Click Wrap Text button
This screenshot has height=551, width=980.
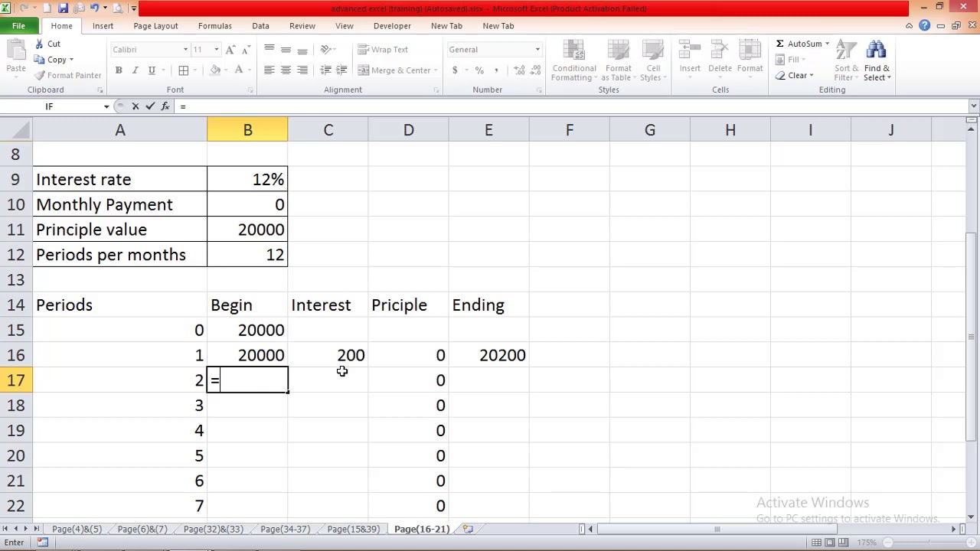coord(383,50)
